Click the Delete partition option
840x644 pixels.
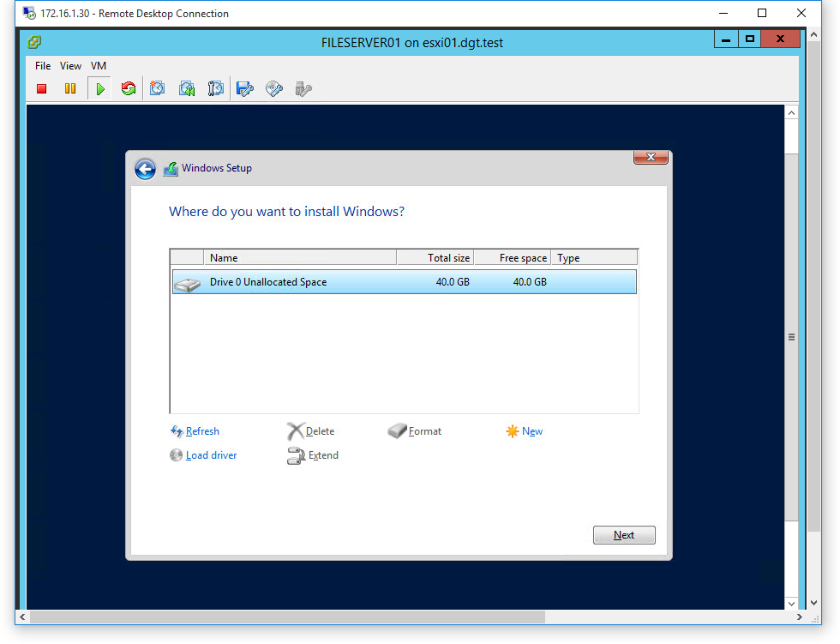coord(320,431)
